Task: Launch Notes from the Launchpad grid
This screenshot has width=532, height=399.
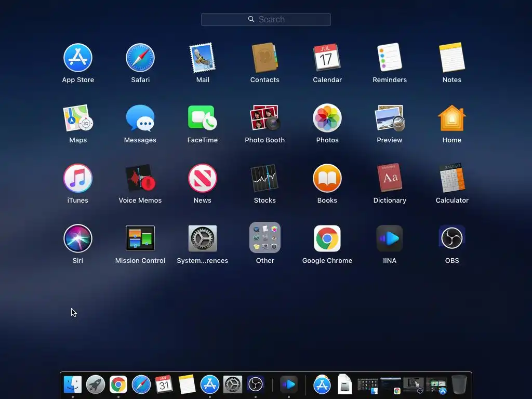Action: 452,58
